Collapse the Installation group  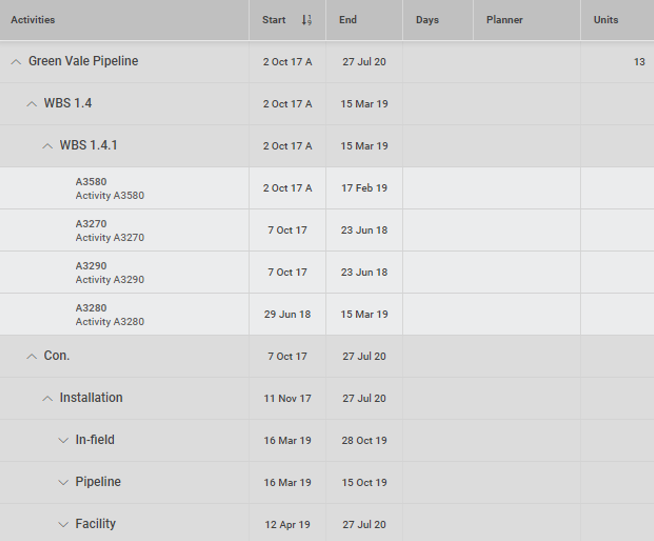(47, 398)
